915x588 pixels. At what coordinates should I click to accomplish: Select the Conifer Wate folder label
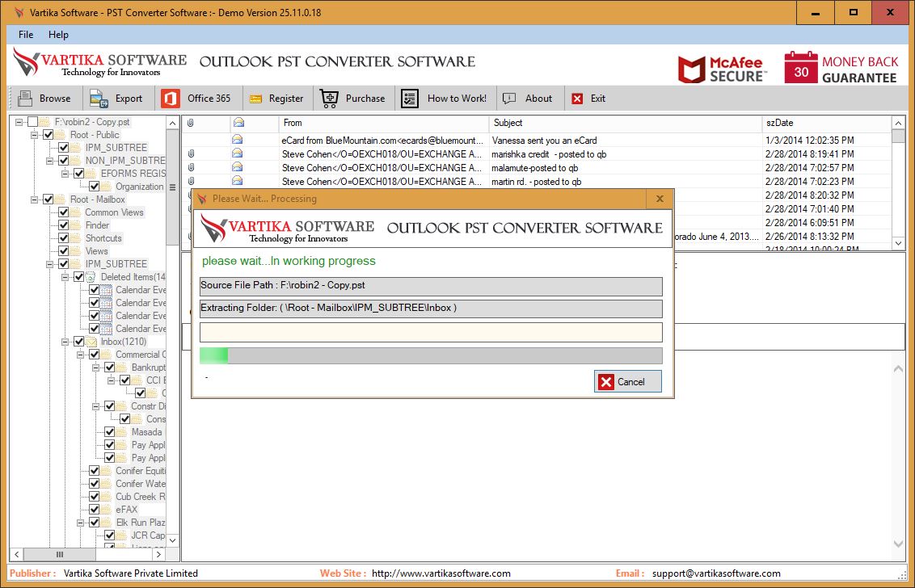tap(141, 484)
